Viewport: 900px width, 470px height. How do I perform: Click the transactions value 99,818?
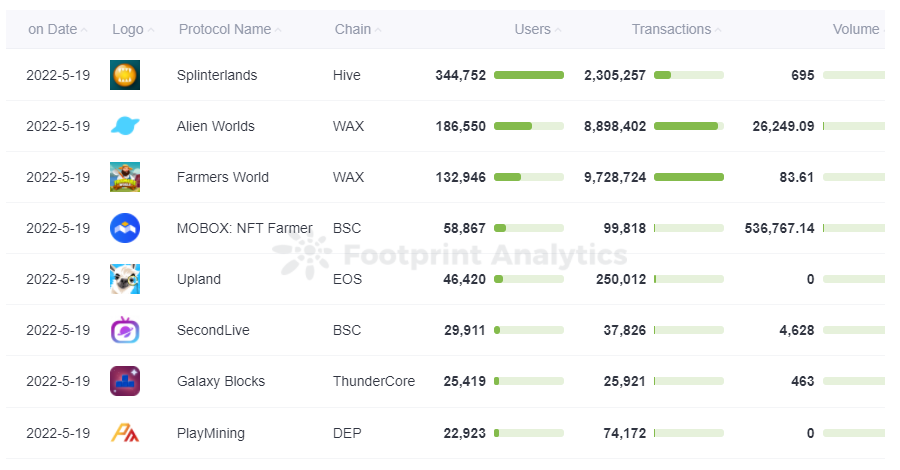point(624,228)
